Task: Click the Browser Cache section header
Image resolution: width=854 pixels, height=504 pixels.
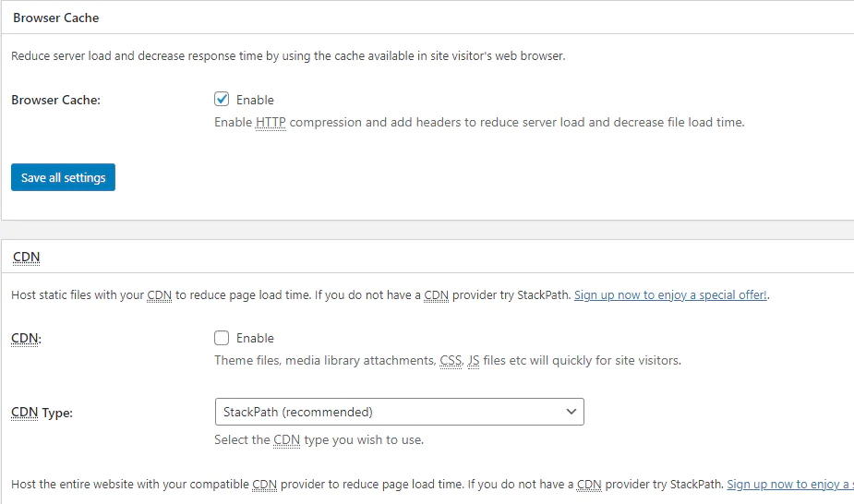Action: pyautogui.click(x=56, y=18)
